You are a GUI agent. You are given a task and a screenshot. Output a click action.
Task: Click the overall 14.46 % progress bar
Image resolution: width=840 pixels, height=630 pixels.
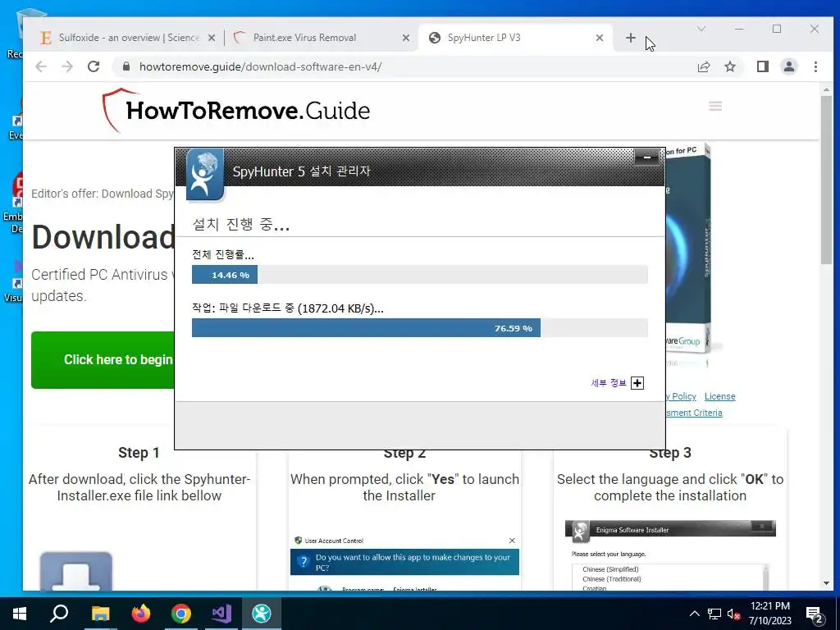coord(419,275)
